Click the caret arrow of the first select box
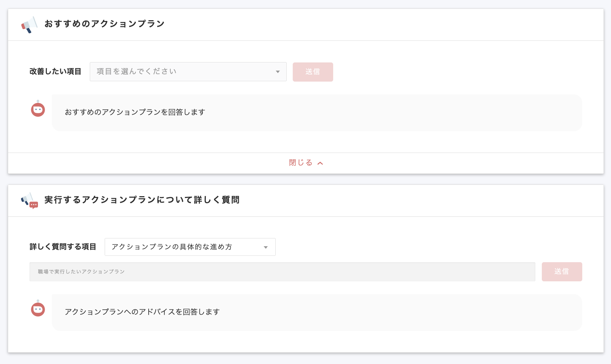Viewport: 611px width, 364px height. pos(277,71)
